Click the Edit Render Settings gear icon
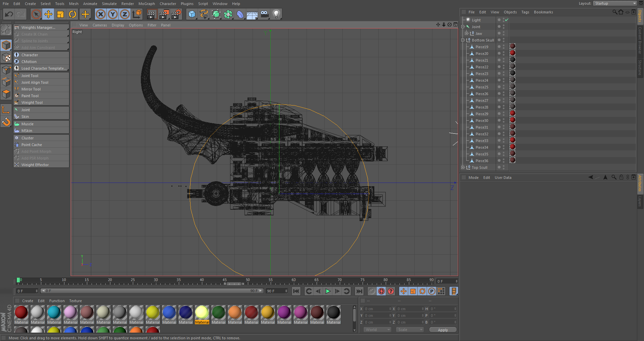Screen dimensions: 644x341 (176, 14)
